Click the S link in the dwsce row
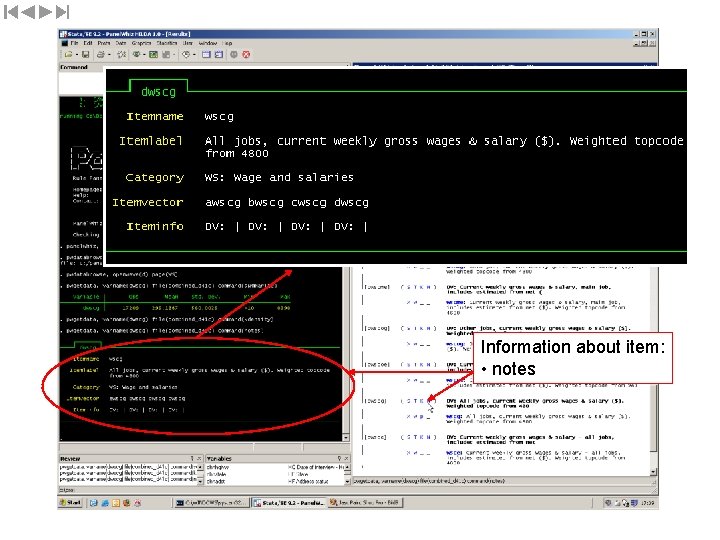 coord(409,437)
